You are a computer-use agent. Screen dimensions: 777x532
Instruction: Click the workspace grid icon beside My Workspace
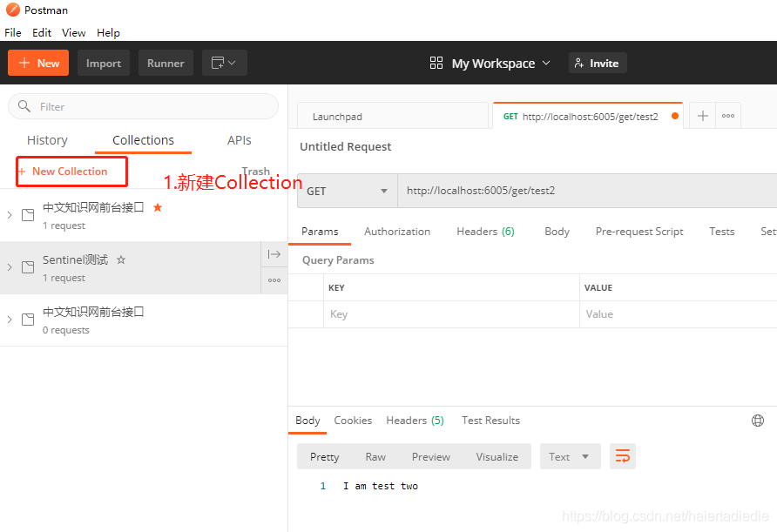436,63
